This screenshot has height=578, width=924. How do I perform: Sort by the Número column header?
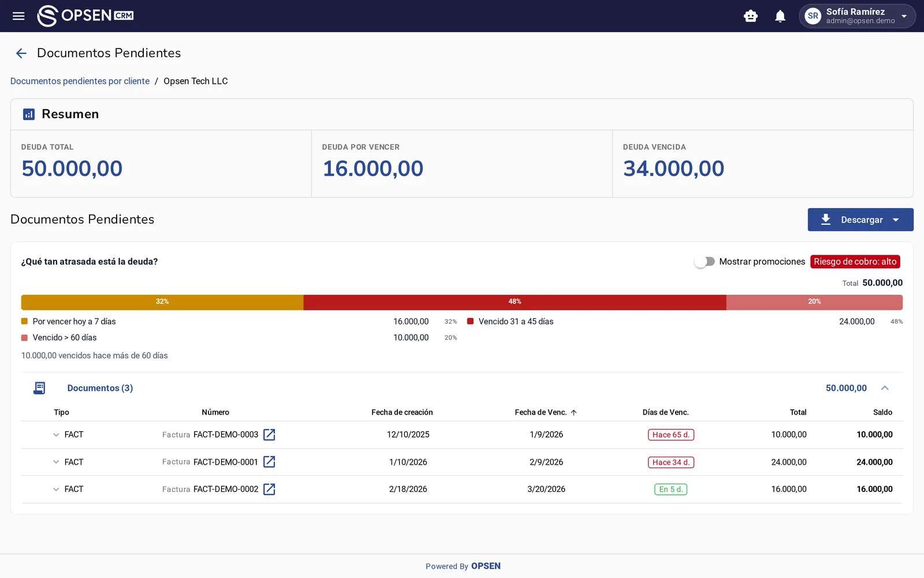(215, 413)
